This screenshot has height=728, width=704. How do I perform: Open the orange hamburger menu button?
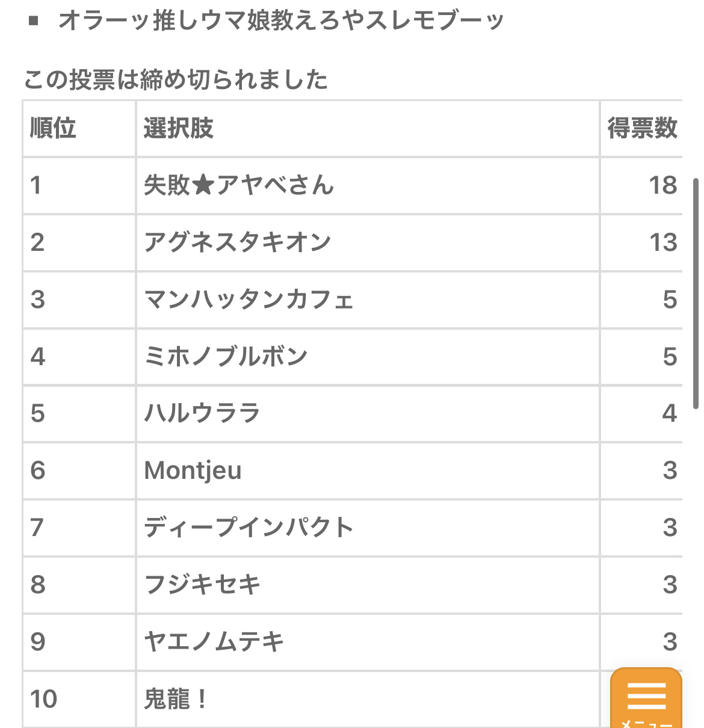pos(646,698)
